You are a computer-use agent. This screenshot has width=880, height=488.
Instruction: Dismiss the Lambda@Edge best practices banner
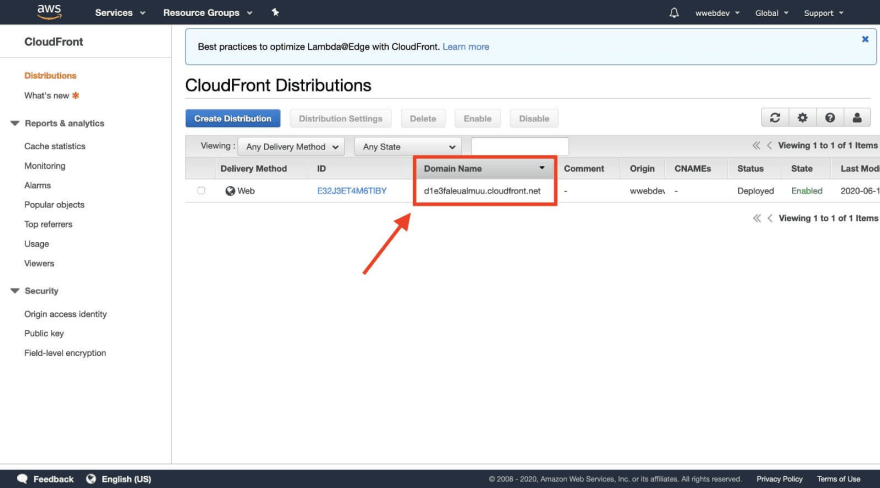[x=865, y=39]
